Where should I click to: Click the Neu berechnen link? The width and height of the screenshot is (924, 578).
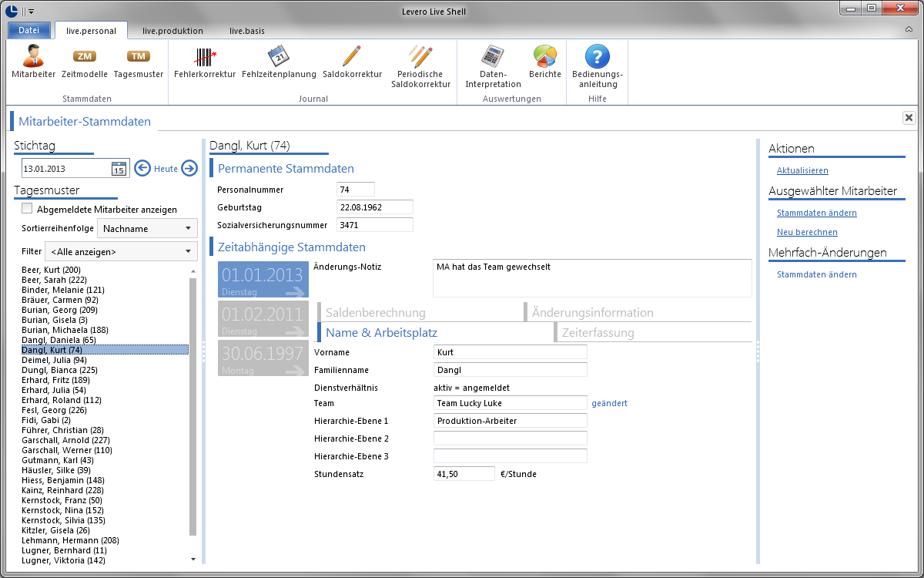click(807, 232)
